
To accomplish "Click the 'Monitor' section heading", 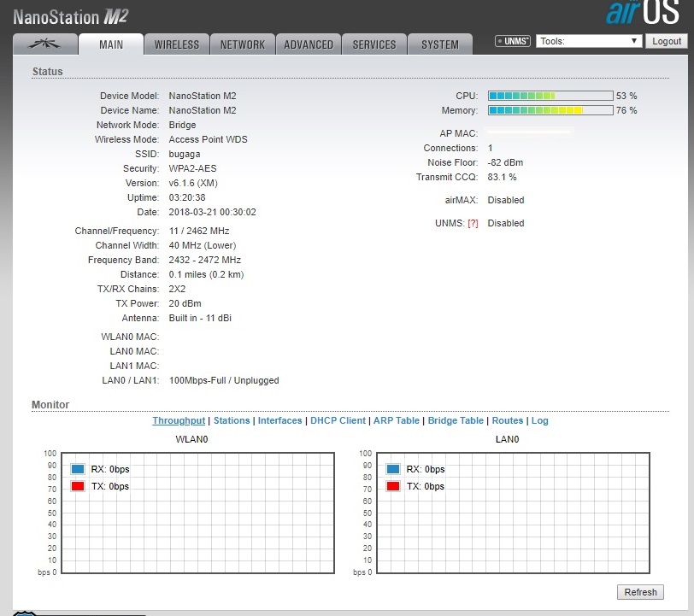I will 50,404.
